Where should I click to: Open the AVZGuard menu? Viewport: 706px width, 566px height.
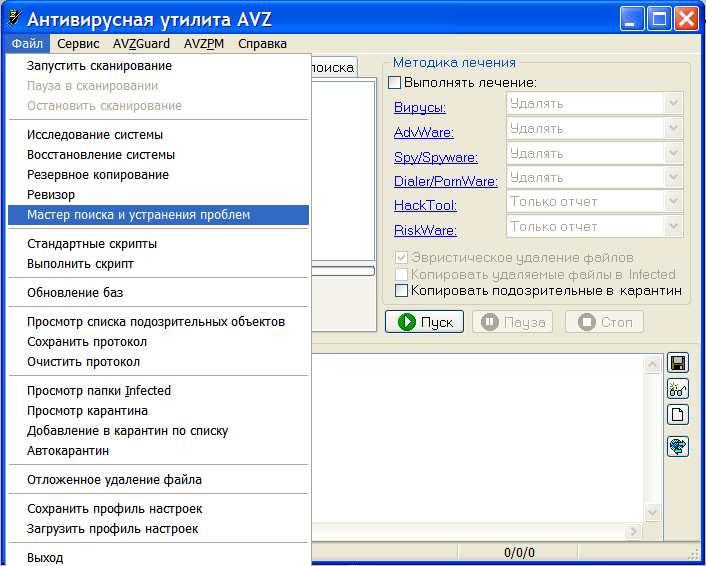pyautogui.click(x=141, y=44)
